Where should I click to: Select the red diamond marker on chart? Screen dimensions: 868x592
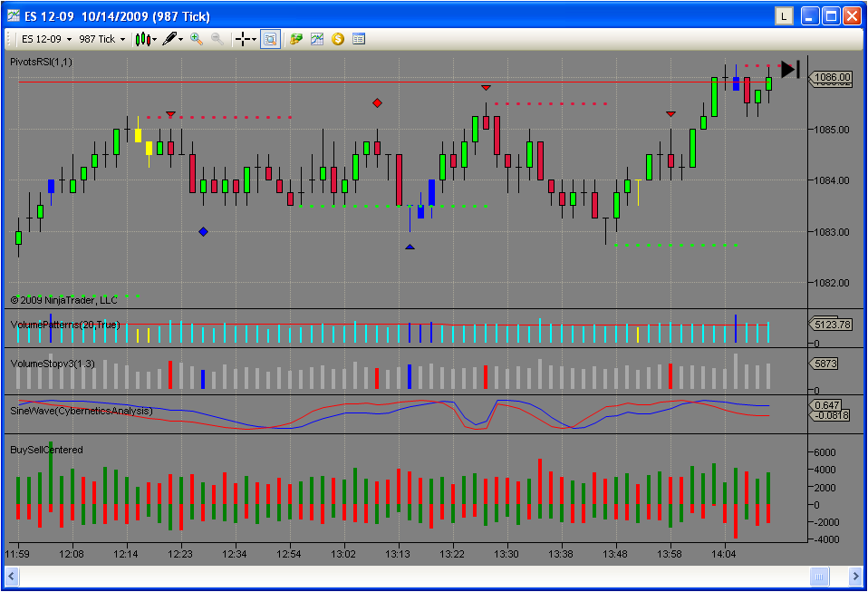(x=377, y=103)
